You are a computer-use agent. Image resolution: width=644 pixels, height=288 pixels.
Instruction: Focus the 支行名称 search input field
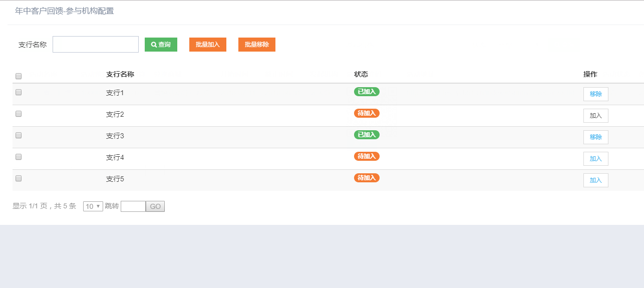coord(96,45)
